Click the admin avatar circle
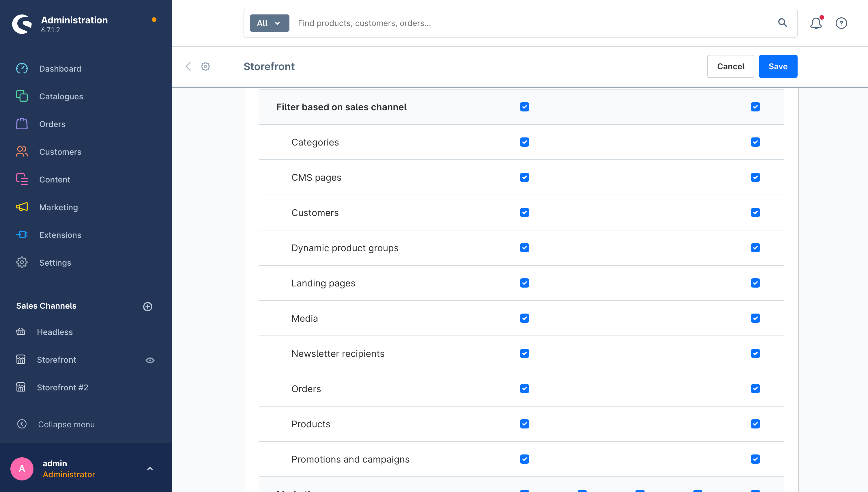The image size is (868, 492). click(x=22, y=468)
